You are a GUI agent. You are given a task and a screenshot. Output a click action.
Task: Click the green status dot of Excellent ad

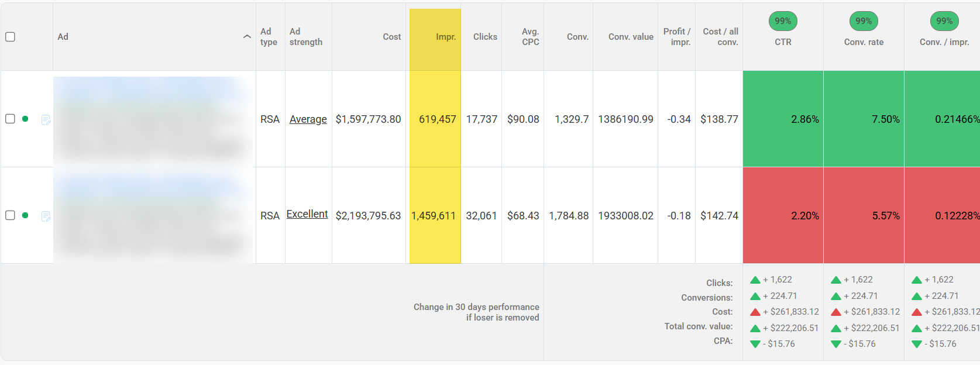pyautogui.click(x=25, y=215)
